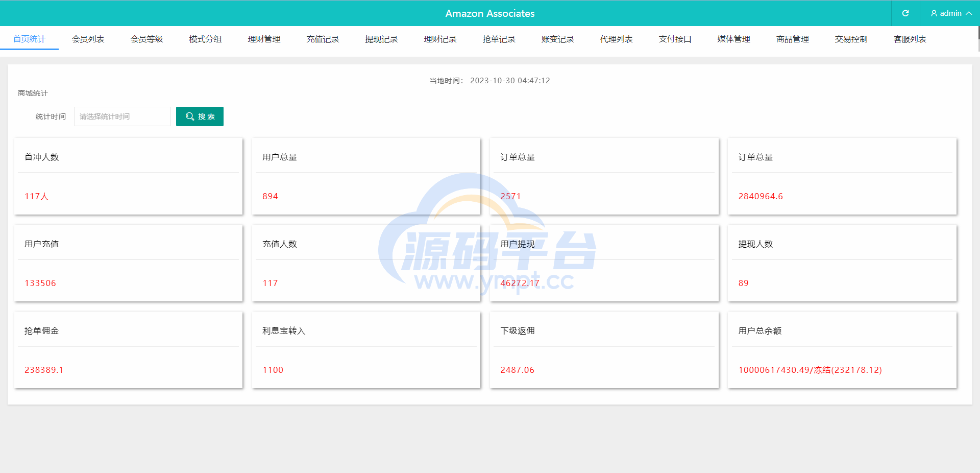Go to the 模式分组 tab
Screen dimensions: 980x473
[205, 39]
